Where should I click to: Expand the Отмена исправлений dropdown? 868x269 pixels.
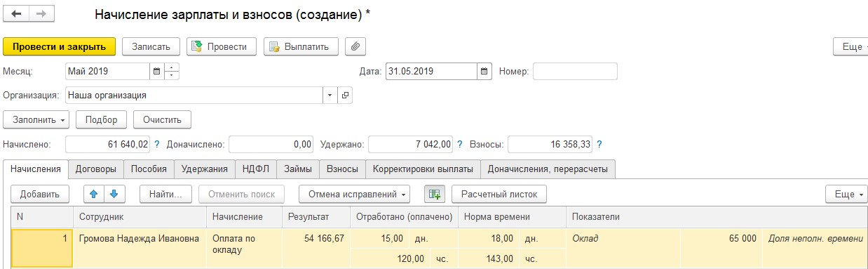point(355,194)
